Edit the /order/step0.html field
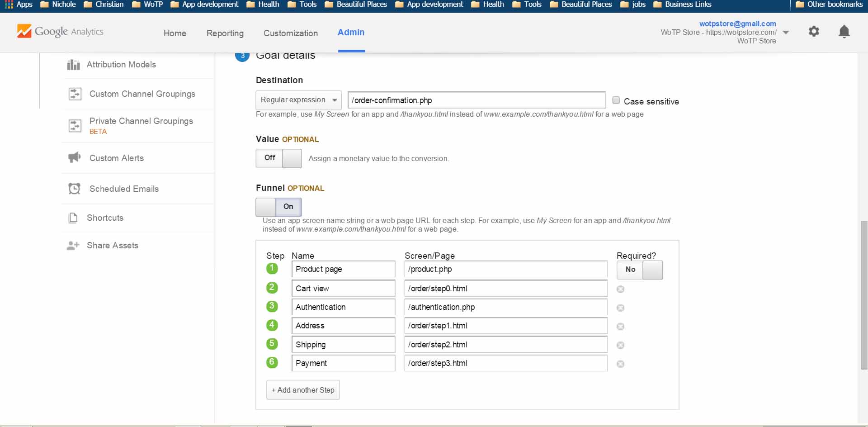868x427 pixels. (x=506, y=289)
